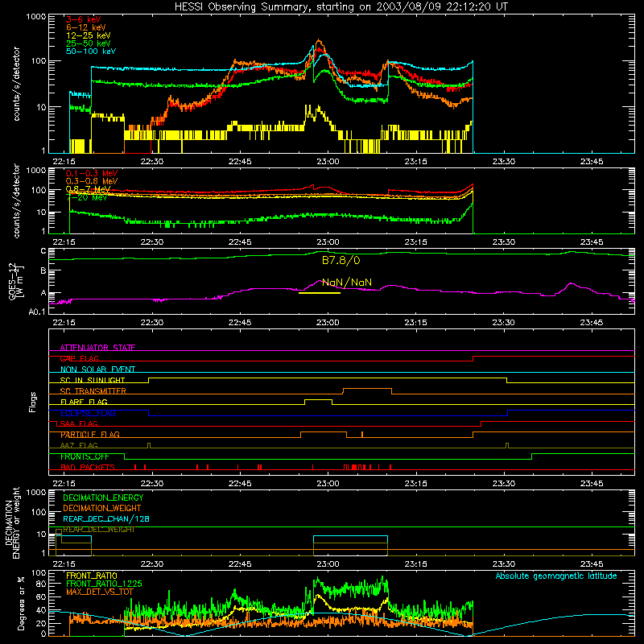
Task: Select the 25-50 keV legend label
Action: [89, 43]
